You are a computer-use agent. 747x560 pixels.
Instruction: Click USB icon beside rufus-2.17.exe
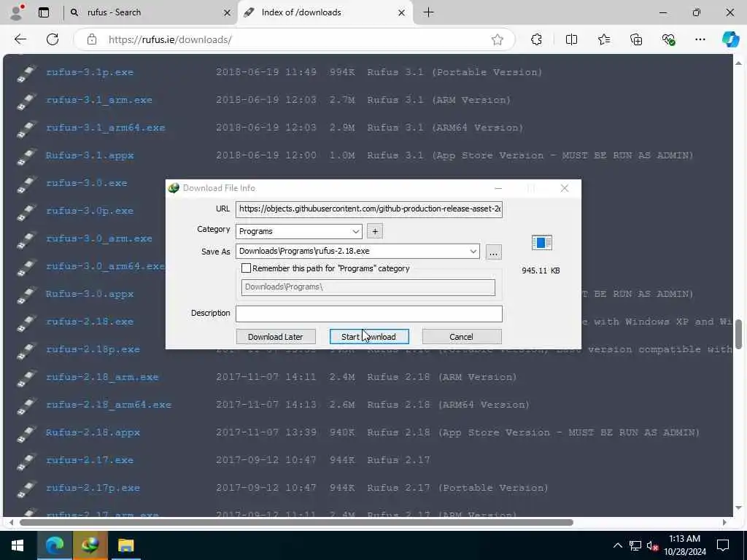(x=26, y=461)
